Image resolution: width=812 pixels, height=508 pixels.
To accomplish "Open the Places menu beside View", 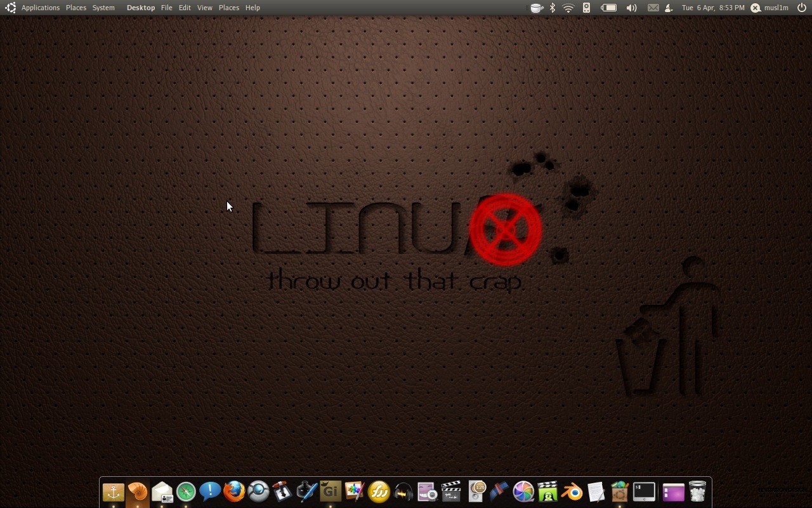I will click(229, 8).
